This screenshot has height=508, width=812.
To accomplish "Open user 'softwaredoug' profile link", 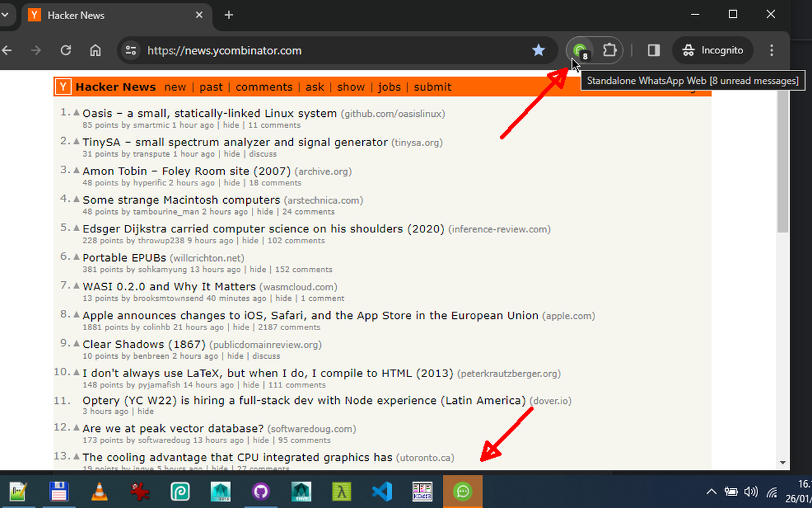I will tap(164, 440).
